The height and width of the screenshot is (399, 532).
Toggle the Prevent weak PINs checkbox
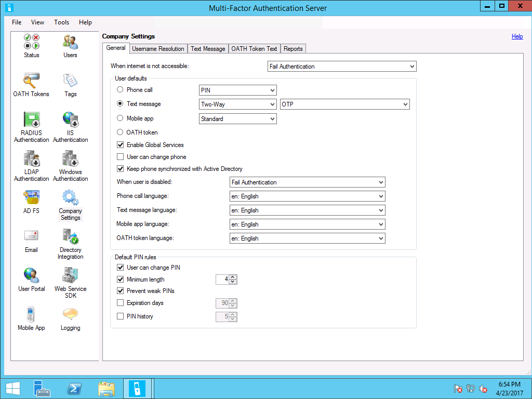click(x=121, y=291)
